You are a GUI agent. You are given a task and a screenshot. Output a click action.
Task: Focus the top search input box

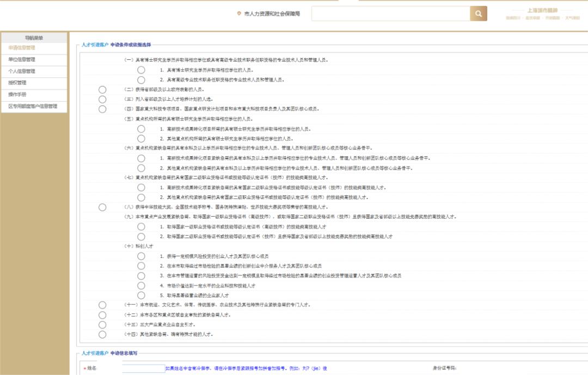(x=391, y=14)
